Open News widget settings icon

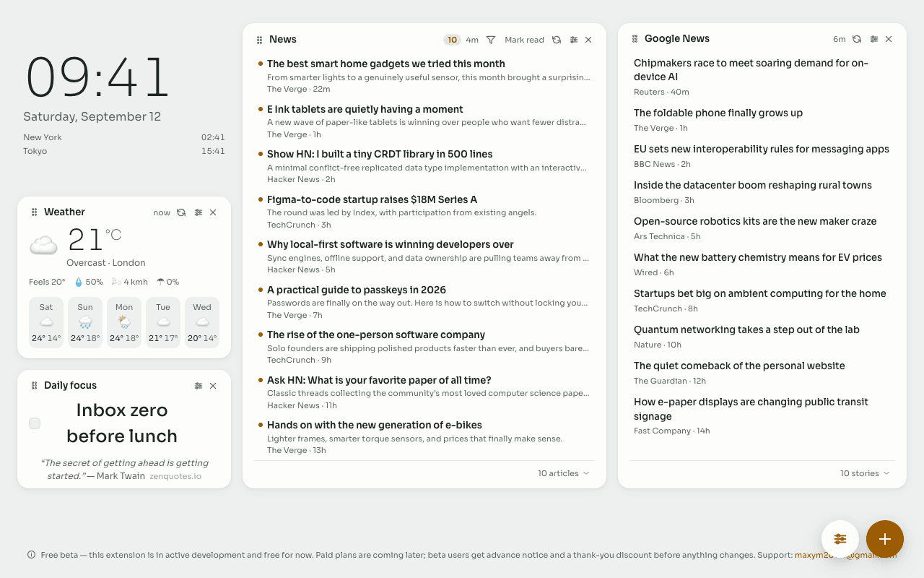[574, 40]
